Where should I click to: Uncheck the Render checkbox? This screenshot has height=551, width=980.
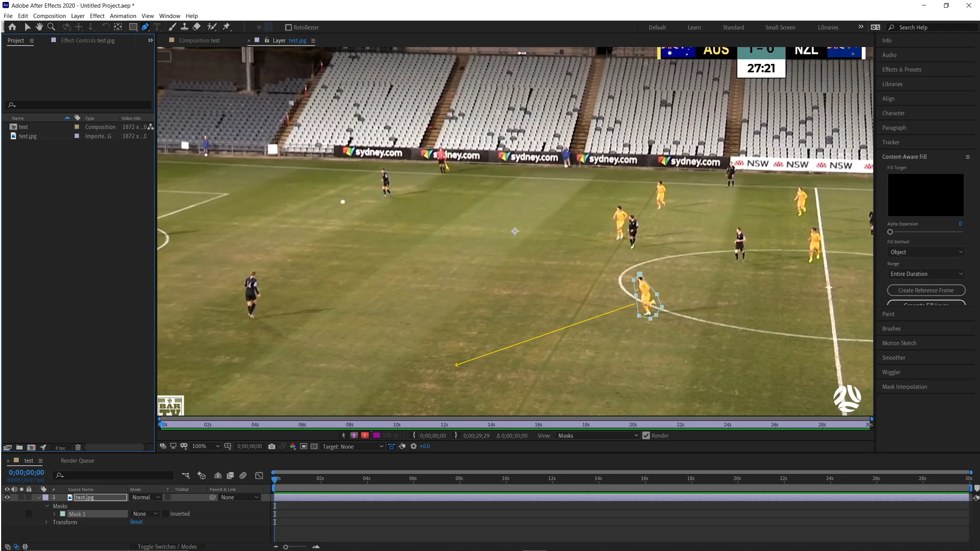pos(646,435)
